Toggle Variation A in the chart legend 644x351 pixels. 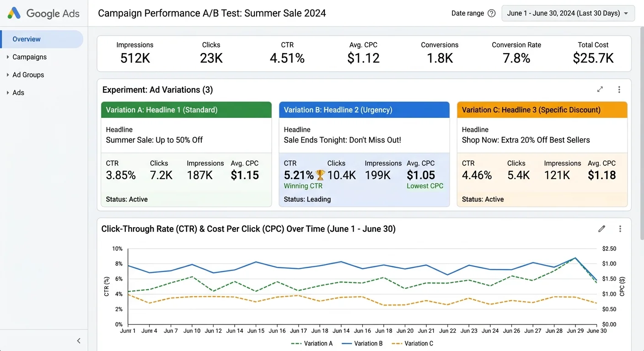[312, 343]
